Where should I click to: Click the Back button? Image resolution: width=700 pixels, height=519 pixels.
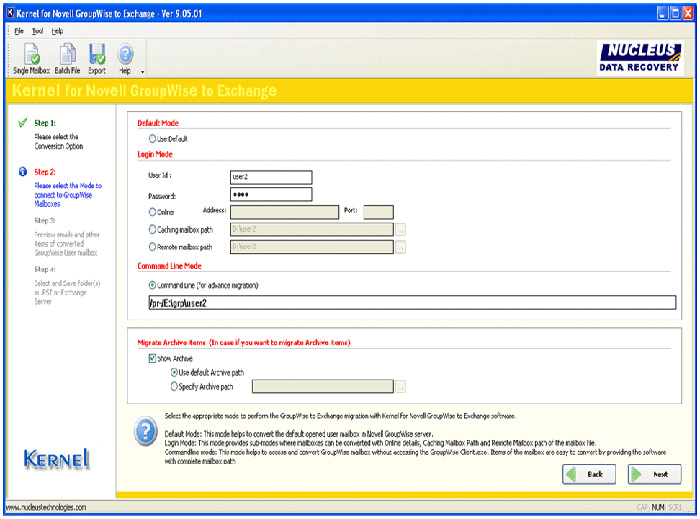[x=589, y=474]
